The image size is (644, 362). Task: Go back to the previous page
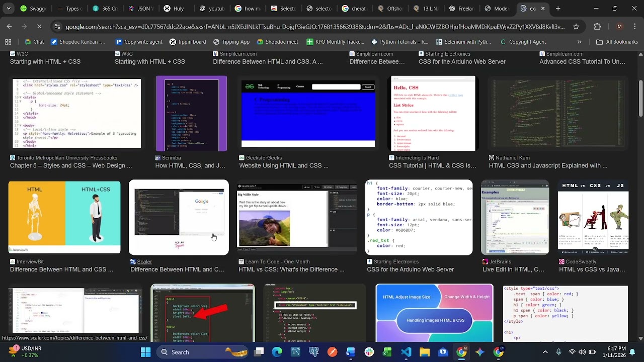[x=10, y=27]
